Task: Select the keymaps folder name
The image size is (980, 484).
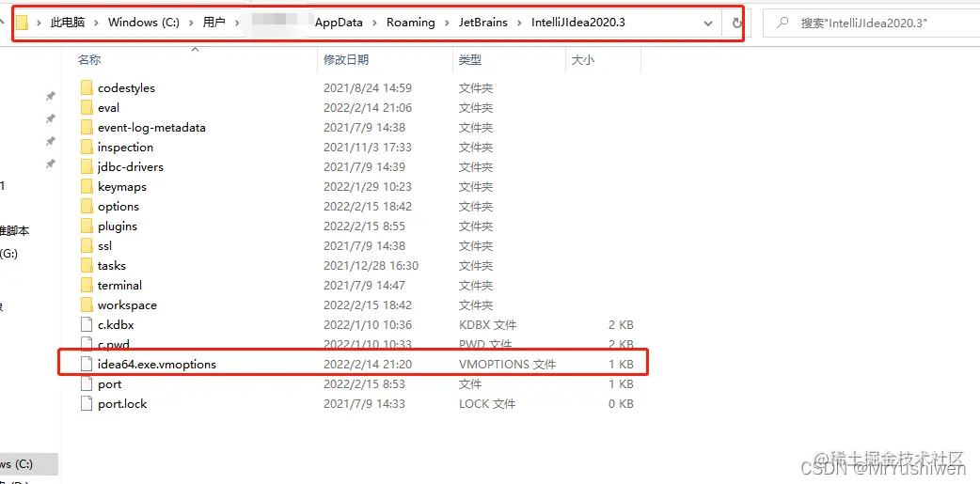Action: (122, 187)
